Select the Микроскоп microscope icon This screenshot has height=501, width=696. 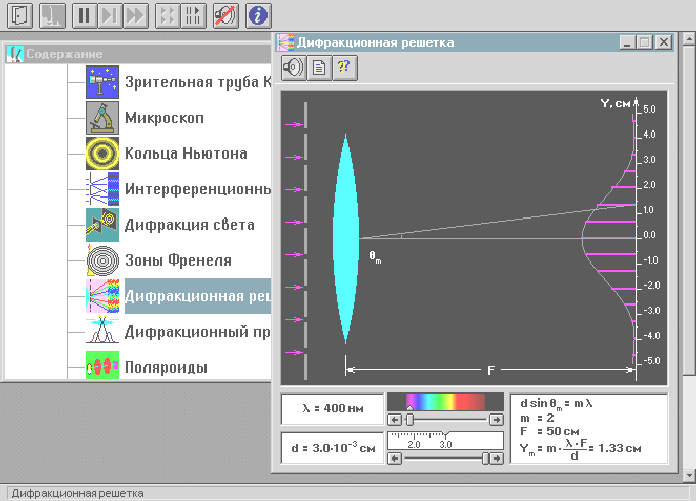coord(103,118)
